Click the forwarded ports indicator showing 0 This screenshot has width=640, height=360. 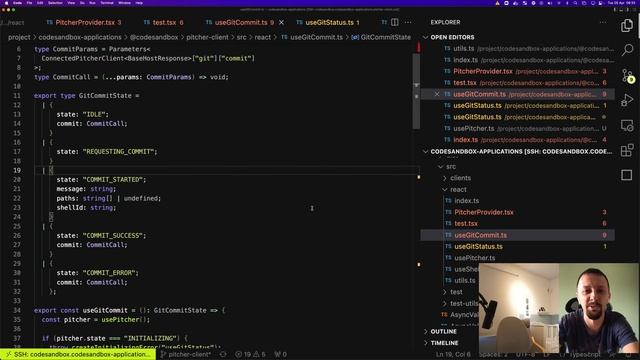(280, 354)
